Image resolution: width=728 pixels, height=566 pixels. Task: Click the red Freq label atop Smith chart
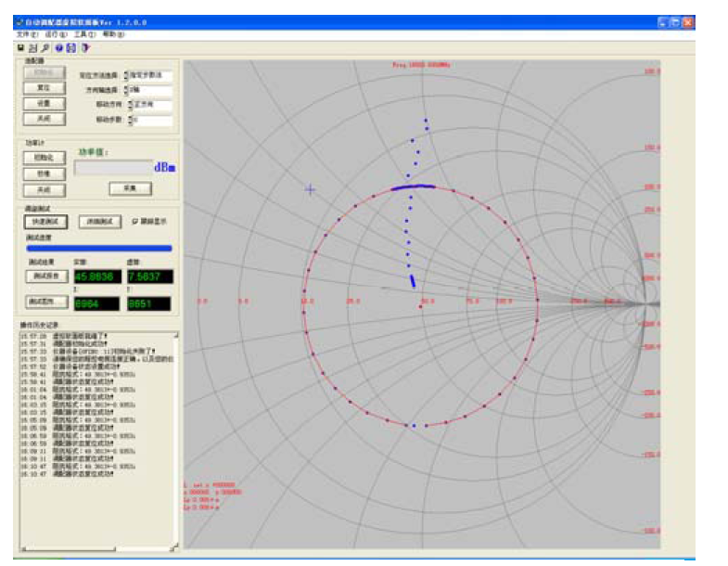[421, 65]
